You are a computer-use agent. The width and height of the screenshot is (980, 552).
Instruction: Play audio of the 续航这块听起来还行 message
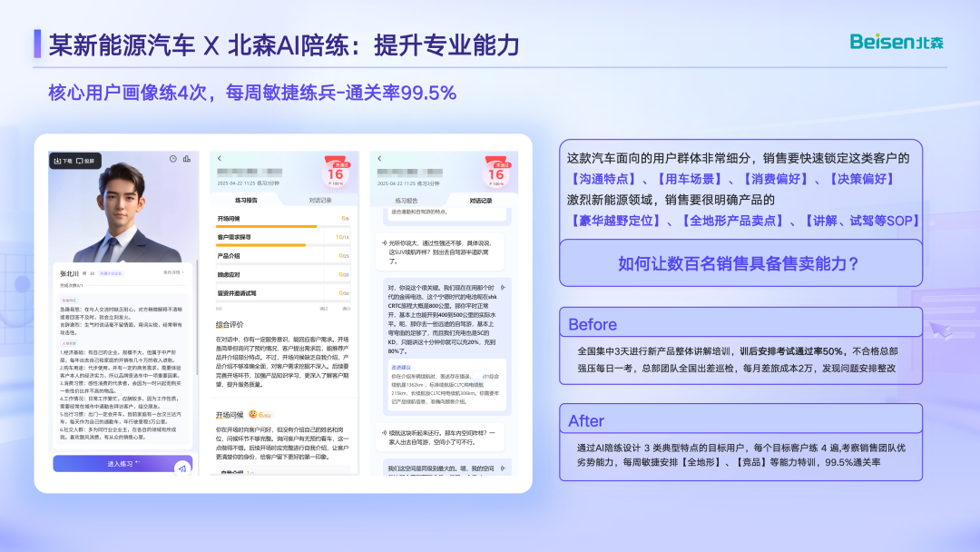(x=384, y=432)
